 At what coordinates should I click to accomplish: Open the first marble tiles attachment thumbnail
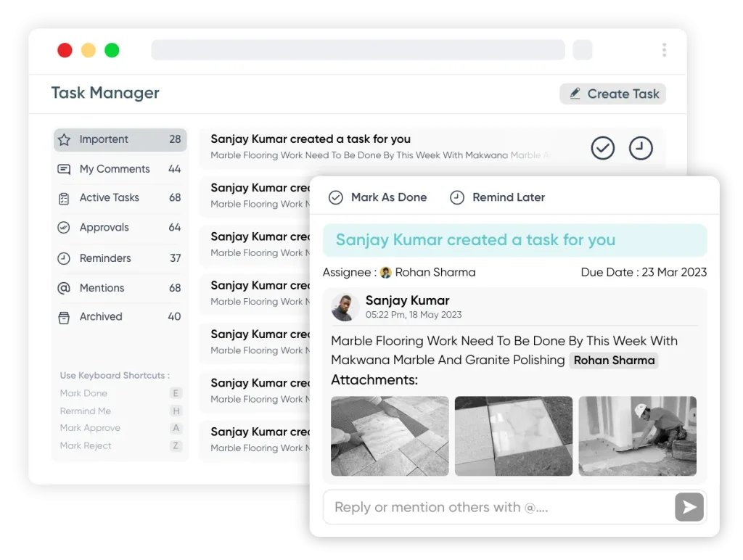coord(390,436)
